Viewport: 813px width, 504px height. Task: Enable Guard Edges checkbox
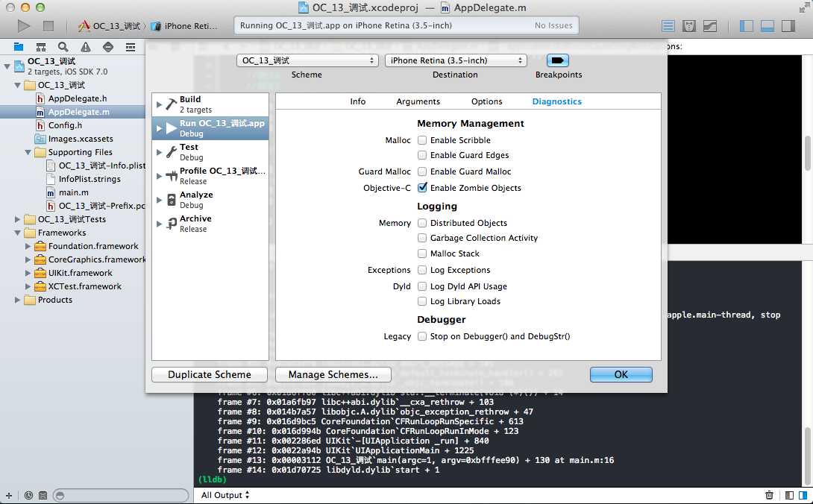tap(422, 155)
